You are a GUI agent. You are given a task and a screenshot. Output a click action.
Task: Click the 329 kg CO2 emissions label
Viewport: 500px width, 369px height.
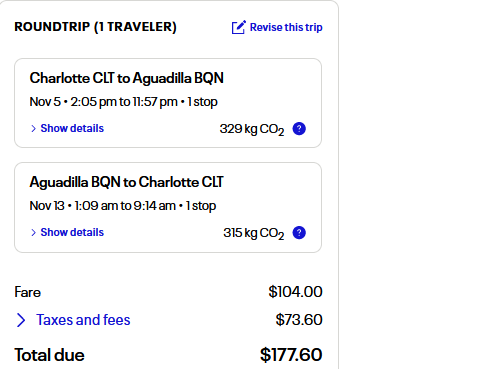(252, 129)
